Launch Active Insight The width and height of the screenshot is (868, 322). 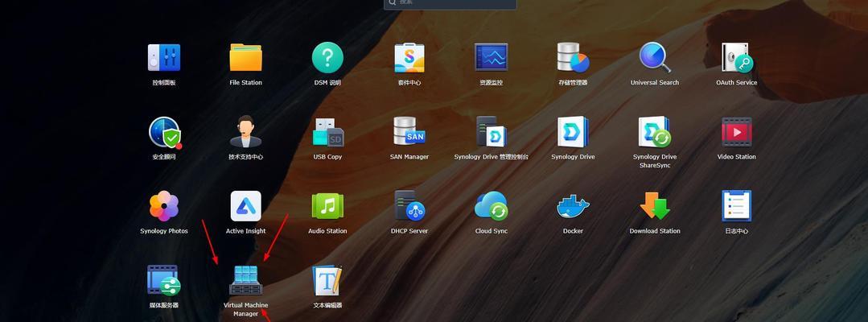click(x=246, y=206)
